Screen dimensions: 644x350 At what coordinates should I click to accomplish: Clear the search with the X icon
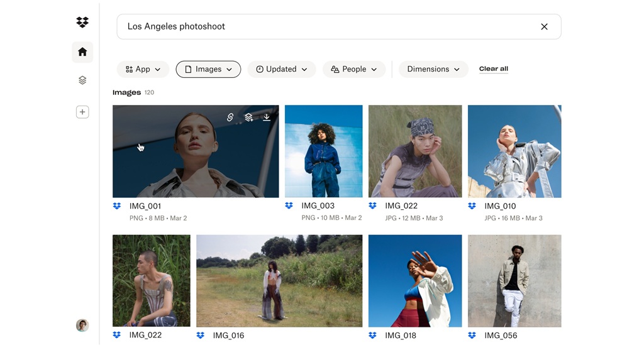[x=544, y=26]
